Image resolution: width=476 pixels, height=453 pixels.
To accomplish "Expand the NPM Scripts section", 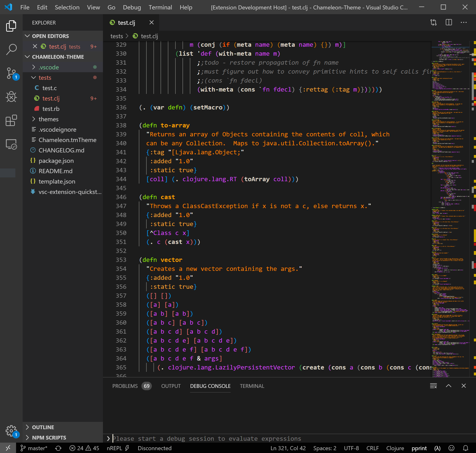I will (x=63, y=437).
